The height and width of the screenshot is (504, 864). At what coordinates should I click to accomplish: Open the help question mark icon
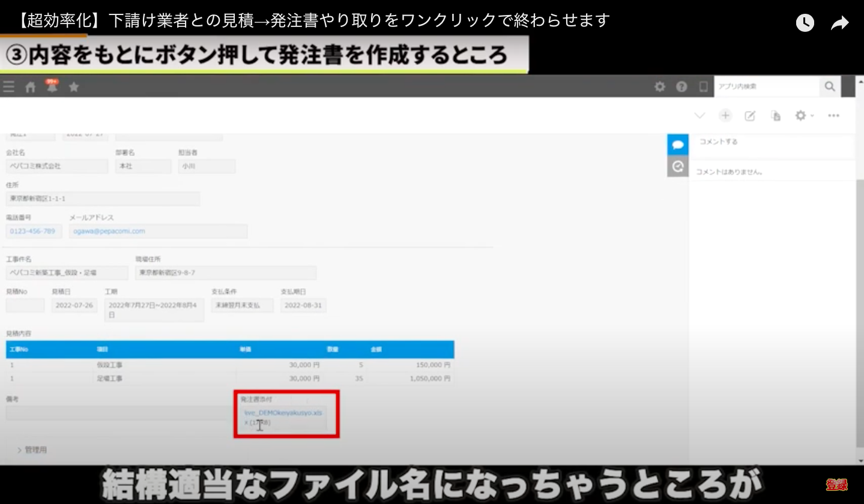681,86
